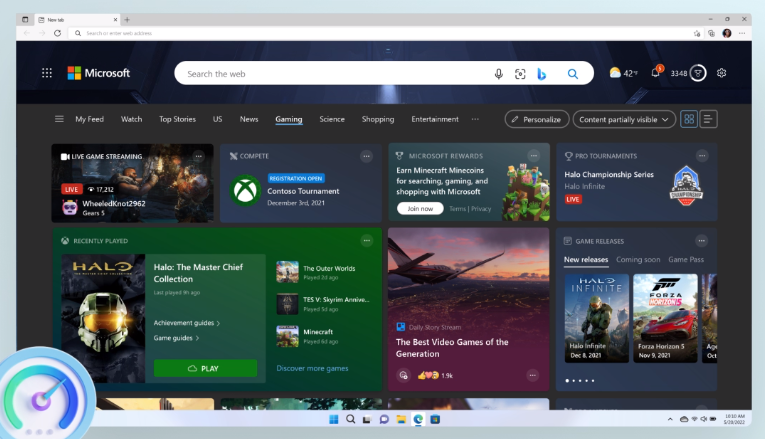The image size is (765, 439).
Task: Open more options on Compete card
Action: (x=366, y=156)
